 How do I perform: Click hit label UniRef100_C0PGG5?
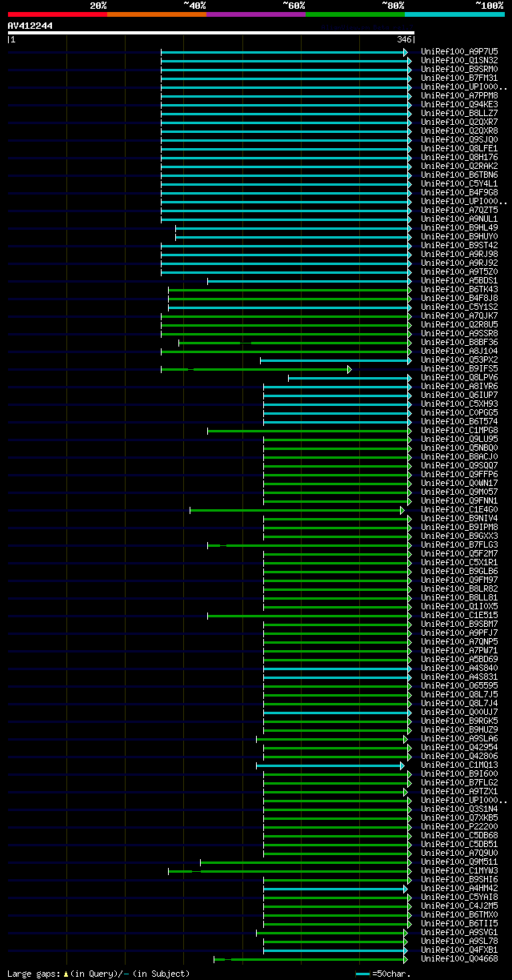click(x=459, y=412)
